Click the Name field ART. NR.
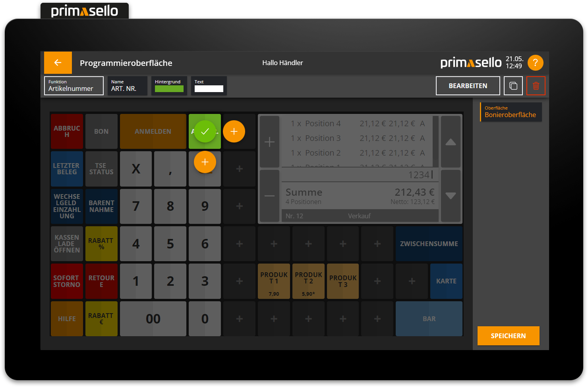The height and width of the screenshot is (387, 588). (127, 86)
